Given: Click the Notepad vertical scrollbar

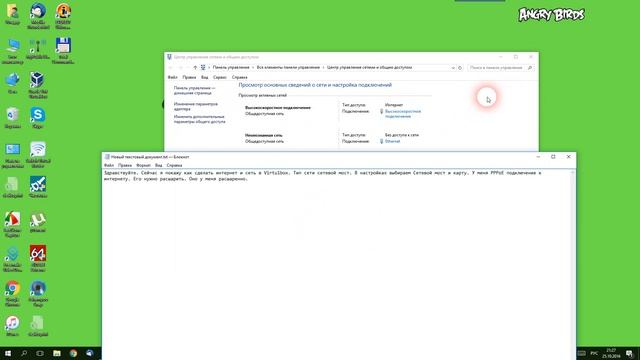Looking at the screenshot, I should [573, 264].
